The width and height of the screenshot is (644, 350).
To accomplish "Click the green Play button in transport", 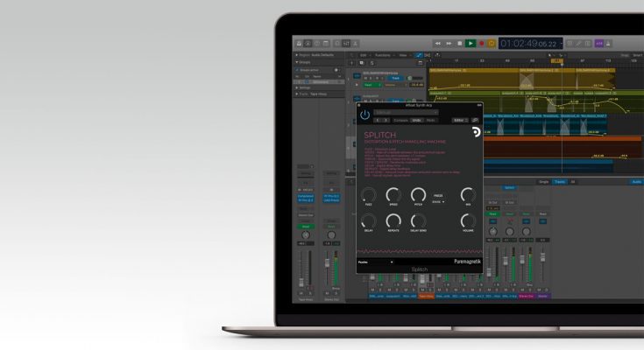I will [471, 43].
